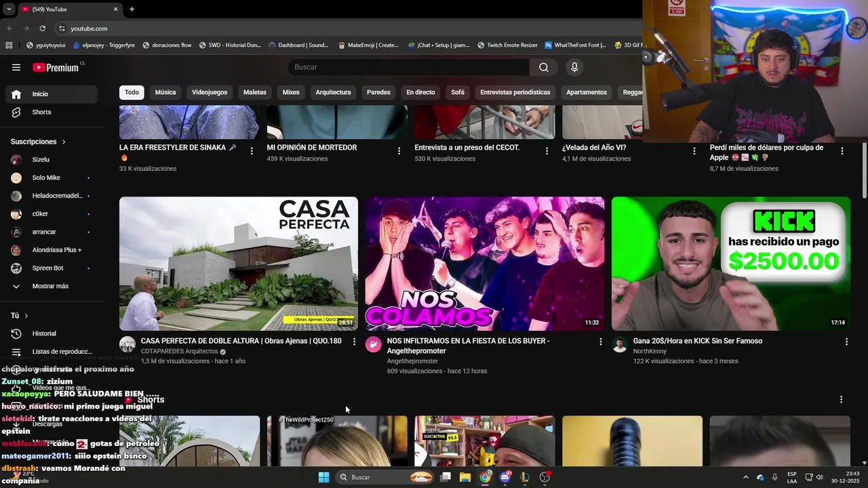This screenshot has width=868, height=488.
Task: Expand Mostrar más under subscriptions
Action: pyautogui.click(x=52, y=286)
